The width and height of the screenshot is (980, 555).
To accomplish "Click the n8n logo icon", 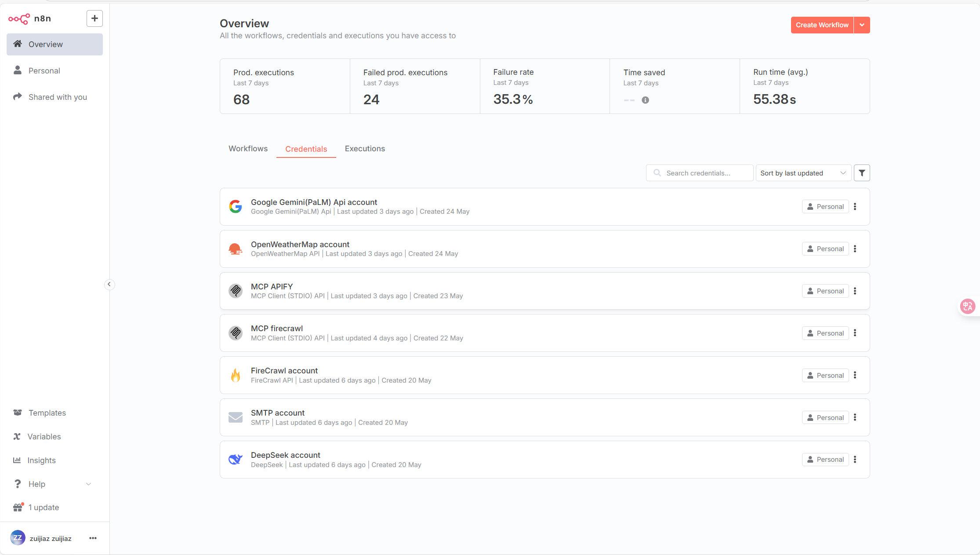I will (19, 18).
